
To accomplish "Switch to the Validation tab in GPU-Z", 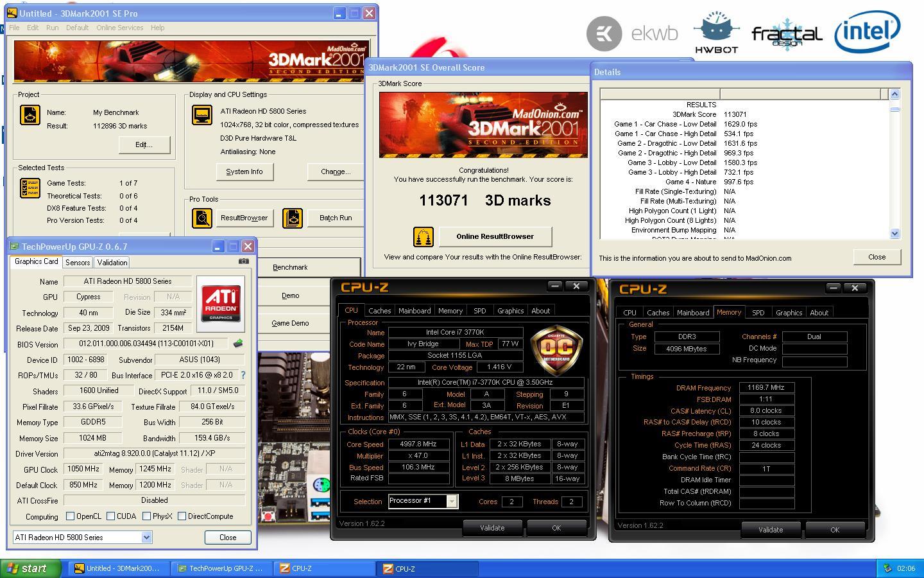I will coord(112,263).
